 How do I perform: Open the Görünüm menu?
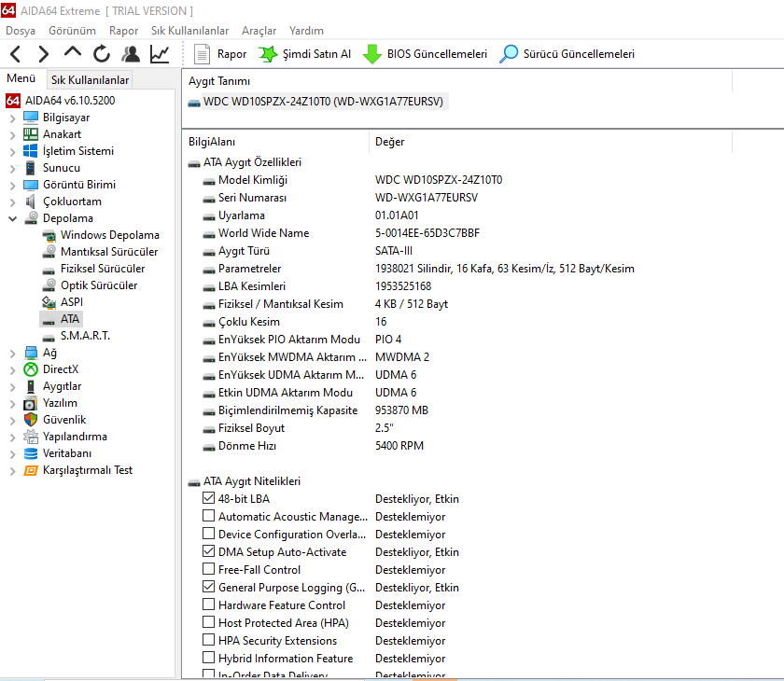pos(72,31)
